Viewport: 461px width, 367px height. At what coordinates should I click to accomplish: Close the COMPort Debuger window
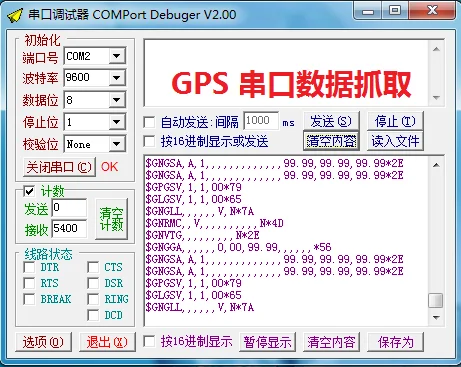[432, 11]
